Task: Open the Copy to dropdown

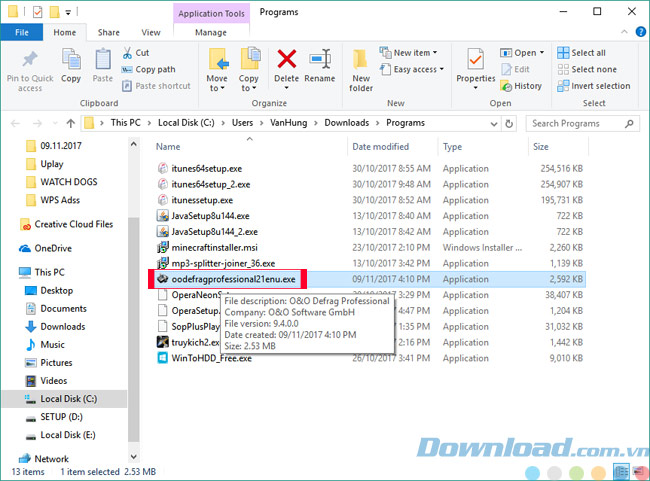Action: 248,83
